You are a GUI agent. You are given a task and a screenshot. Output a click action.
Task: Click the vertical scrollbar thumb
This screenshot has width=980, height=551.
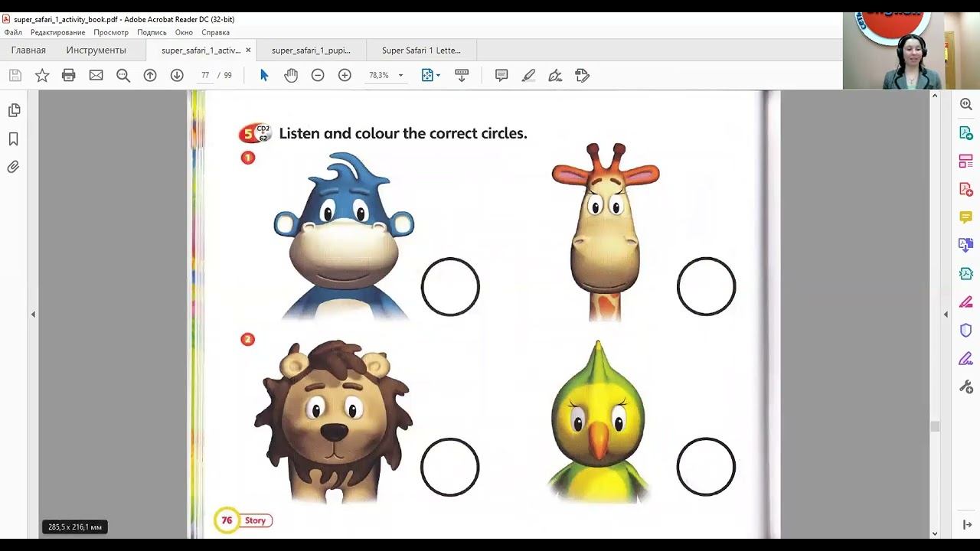pos(935,426)
